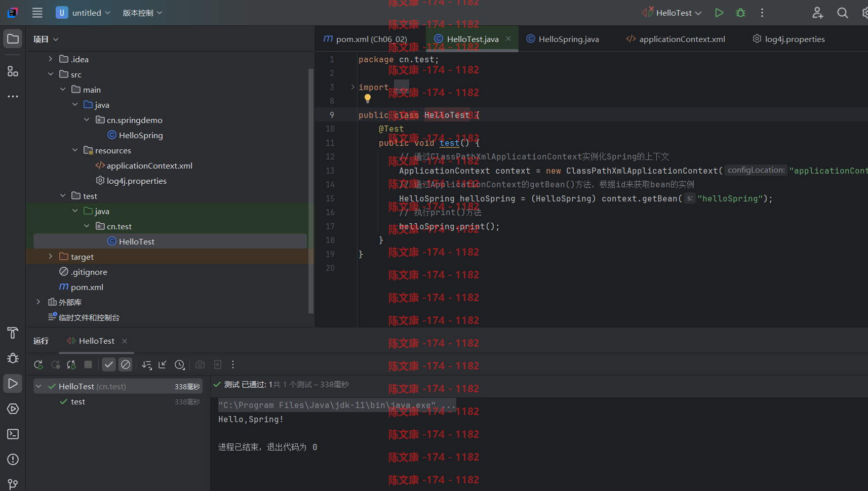
Task: Open the Problems tool window
Action: pos(13,459)
